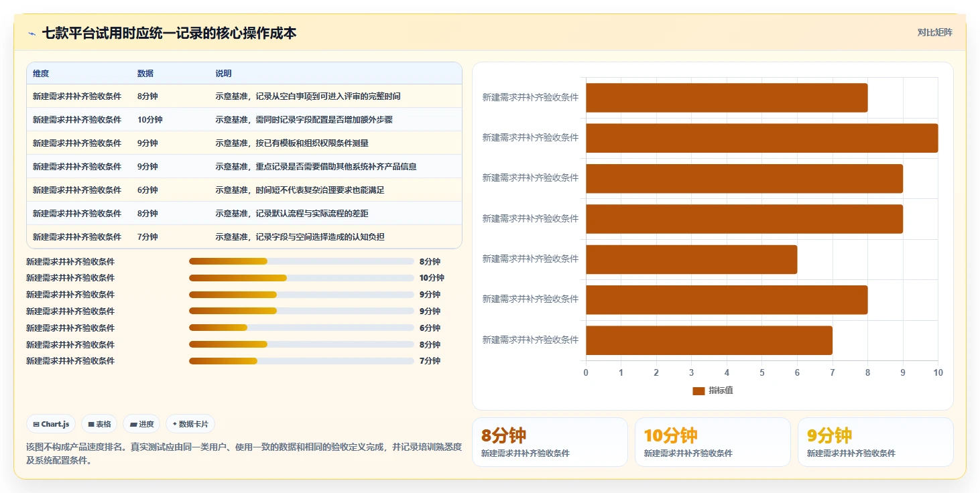Click the 维度 column header
Screen dimensions: 980x493
point(41,73)
